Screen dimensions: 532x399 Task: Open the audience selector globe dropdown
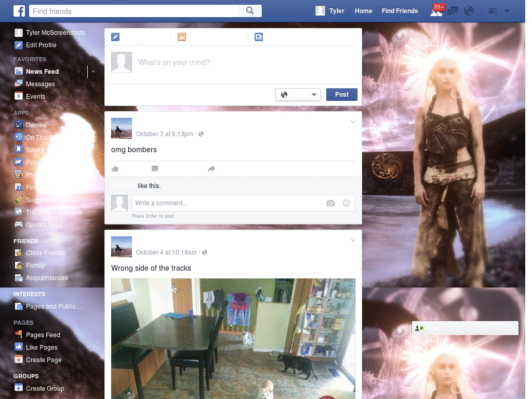[298, 95]
